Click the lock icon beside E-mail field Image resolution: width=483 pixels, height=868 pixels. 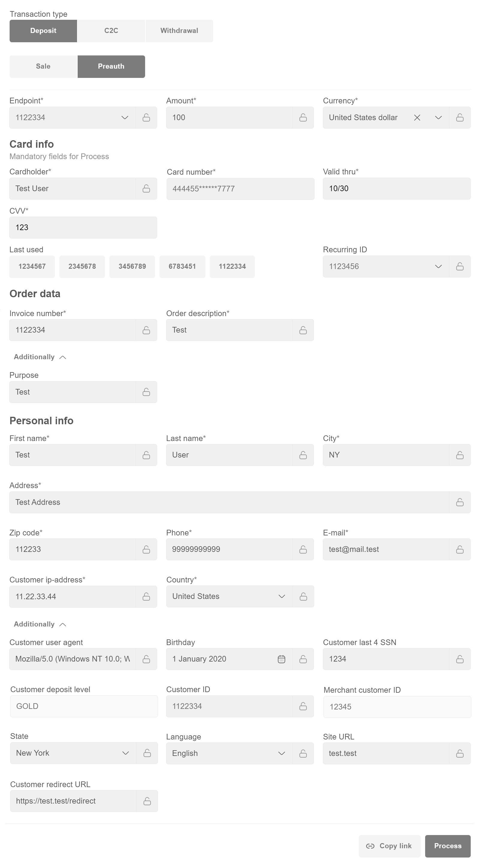tap(459, 550)
